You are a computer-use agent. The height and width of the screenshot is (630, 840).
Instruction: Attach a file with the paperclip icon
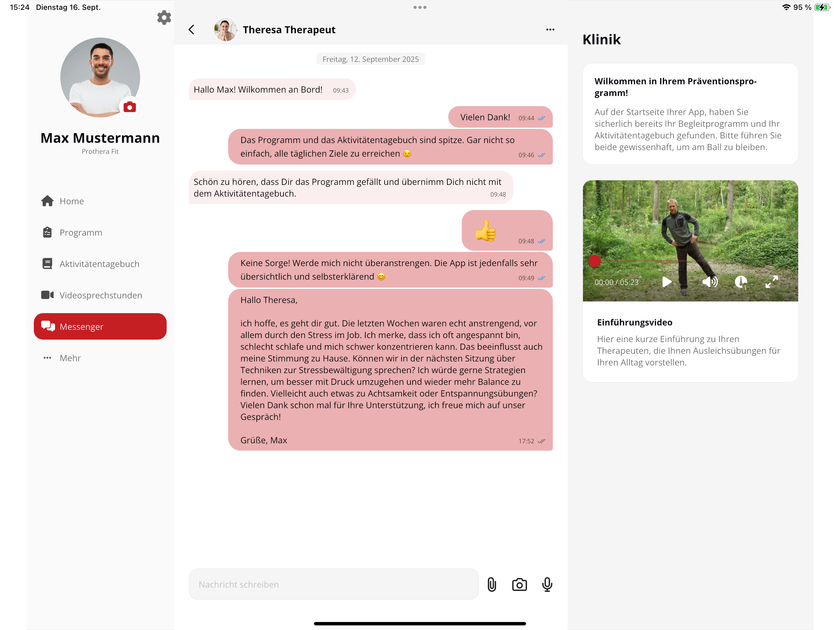click(x=492, y=584)
